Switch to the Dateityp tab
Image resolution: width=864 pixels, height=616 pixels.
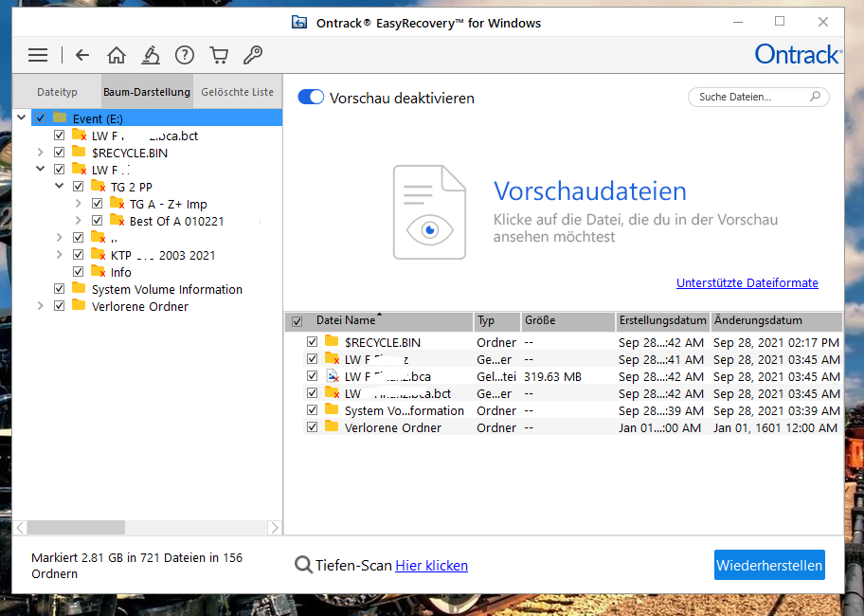57,92
